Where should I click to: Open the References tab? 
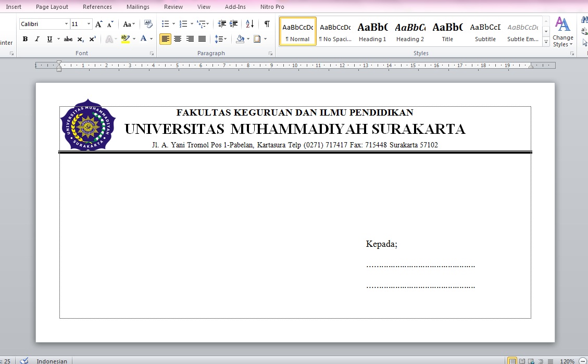tap(97, 7)
